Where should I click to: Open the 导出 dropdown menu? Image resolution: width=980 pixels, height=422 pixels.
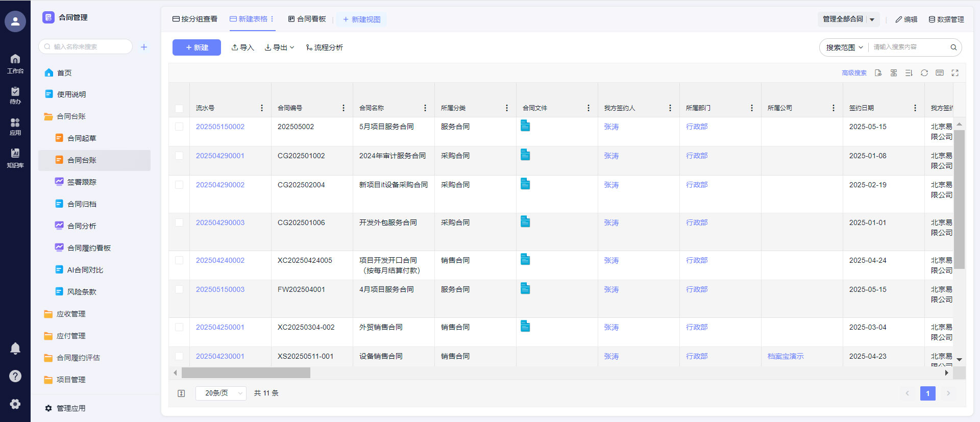280,47
